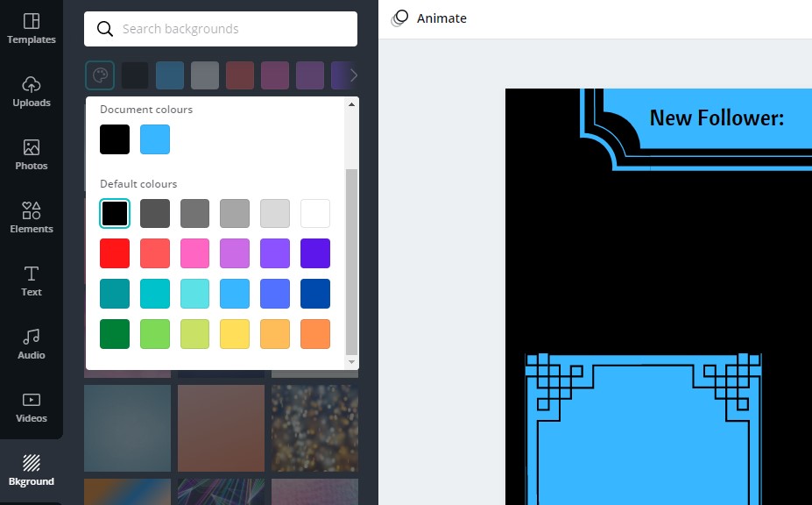Screen dimensions: 812x505
Task: Open the Text sidebar panel
Action: [x=31, y=281]
